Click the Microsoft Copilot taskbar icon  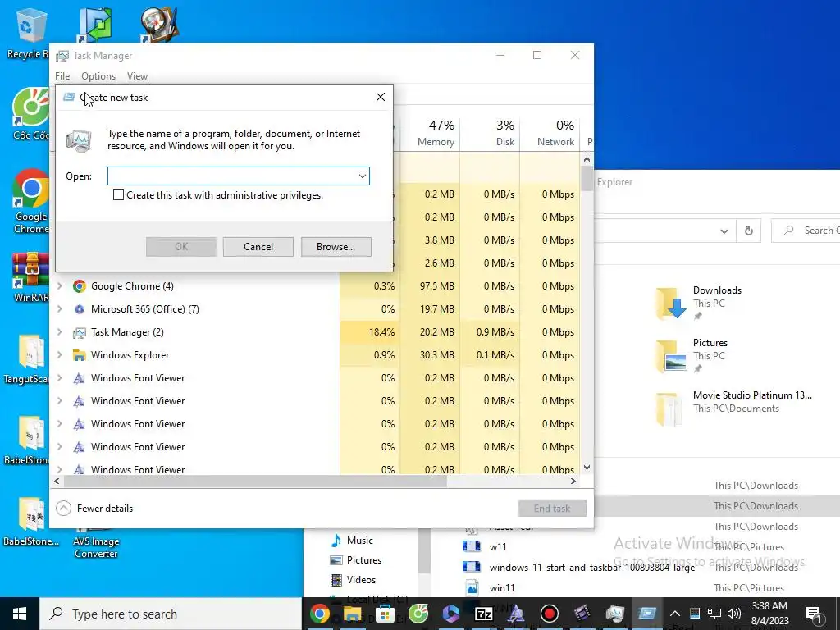(x=450, y=614)
